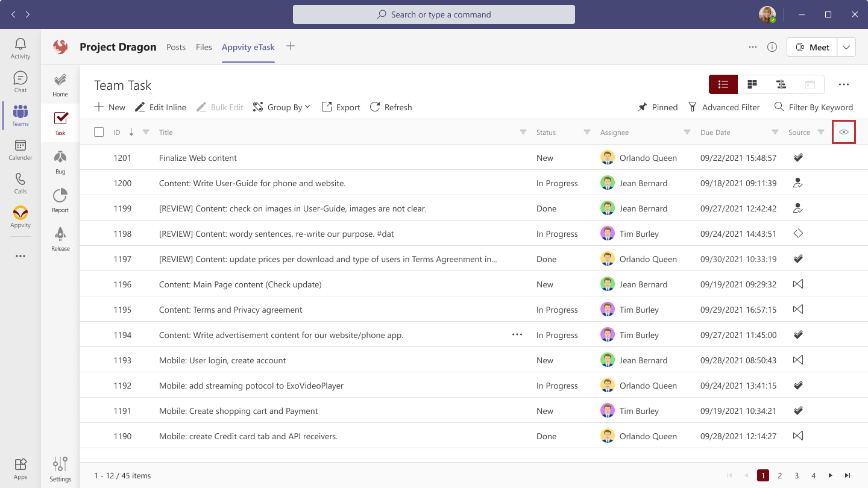Image resolution: width=868 pixels, height=488 pixels.
Task: Expand the Meet button dropdown arrow
Action: [846, 46]
